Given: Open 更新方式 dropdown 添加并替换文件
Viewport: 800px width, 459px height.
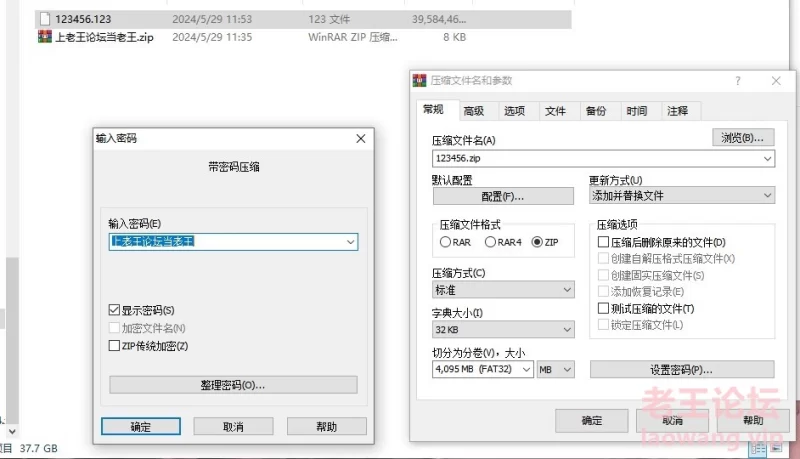Looking at the screenshot, I should [x=682, y=196].
